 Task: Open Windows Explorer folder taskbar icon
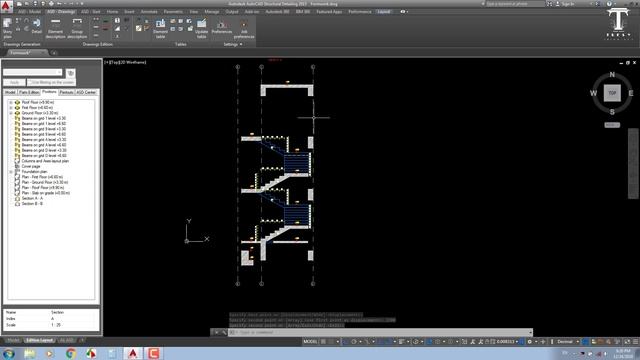(x=29, y=353)
